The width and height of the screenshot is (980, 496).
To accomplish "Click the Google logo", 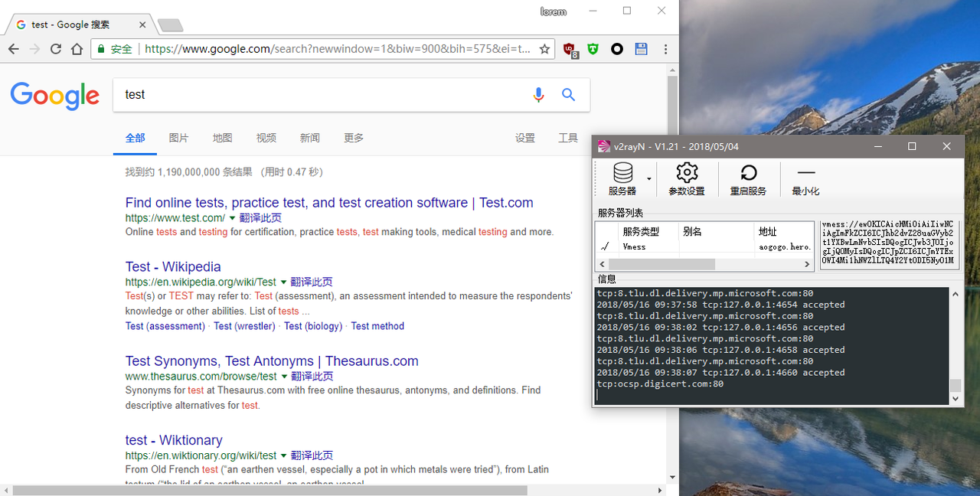I will point(55,96).
